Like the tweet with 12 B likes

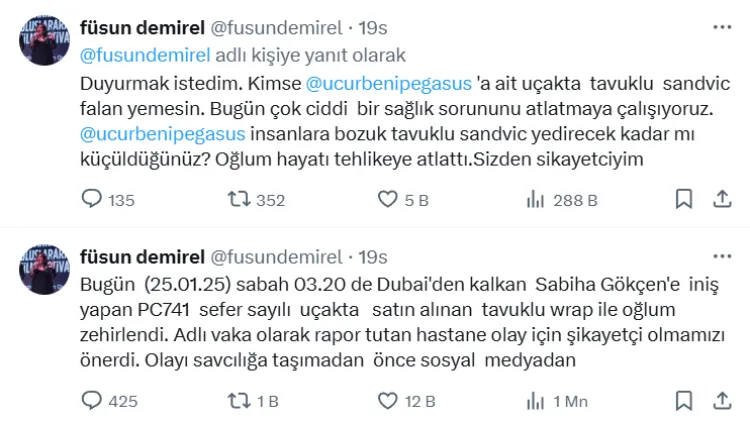pos(388,401)
